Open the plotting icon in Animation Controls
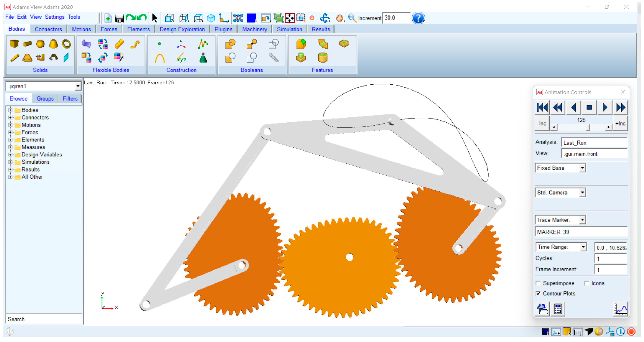This screenshot has width=644, height=342. 620,309
